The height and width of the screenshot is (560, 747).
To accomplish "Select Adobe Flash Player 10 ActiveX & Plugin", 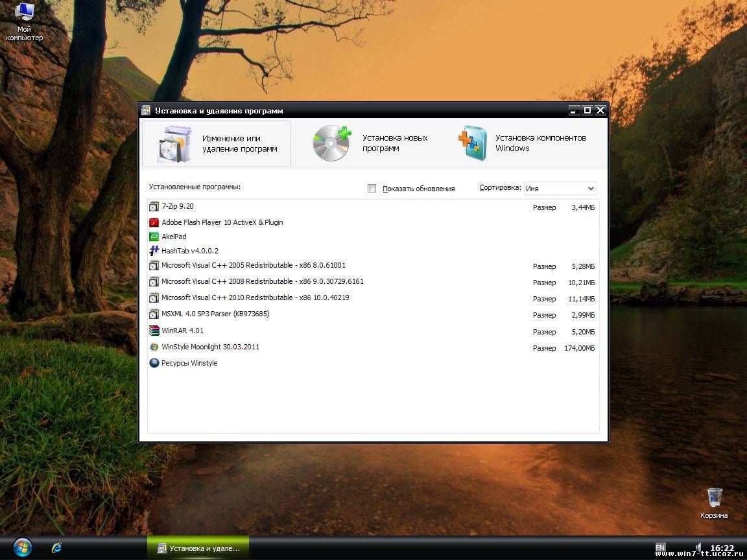I will click(x=373, y=222).
